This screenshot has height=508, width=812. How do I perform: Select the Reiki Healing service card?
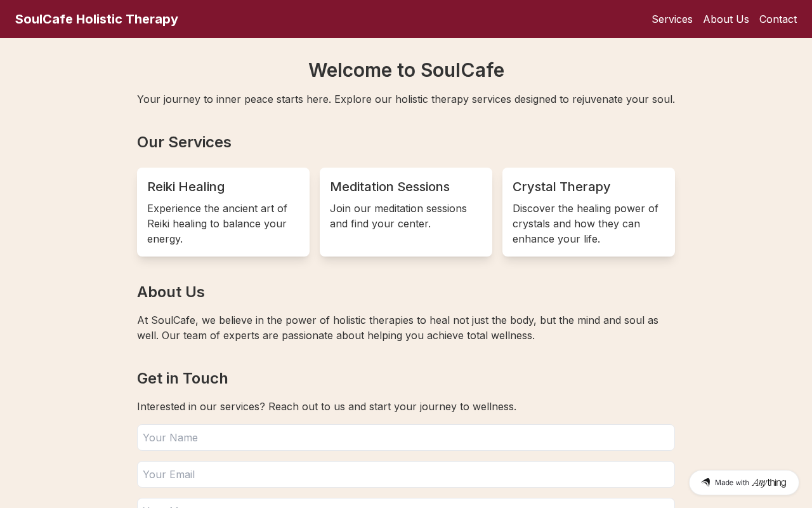[223, 212]
